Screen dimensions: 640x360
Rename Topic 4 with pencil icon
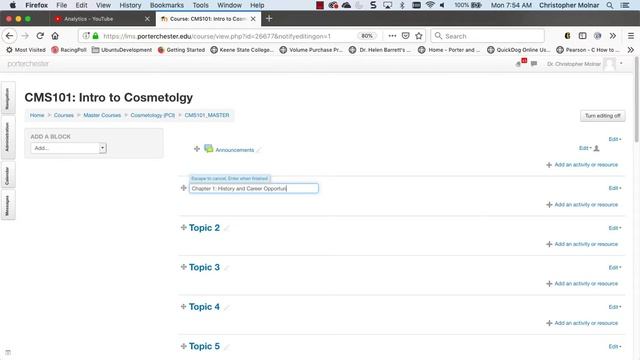coord(227,307)
